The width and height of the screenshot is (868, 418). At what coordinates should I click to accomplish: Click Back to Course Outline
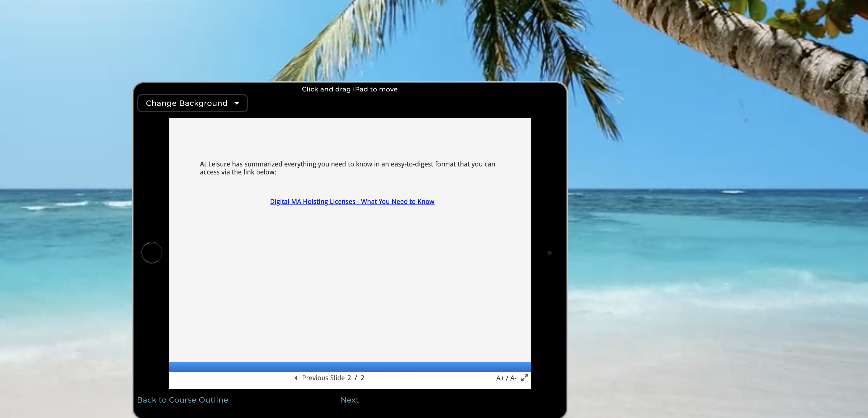(x=182, y=400)
